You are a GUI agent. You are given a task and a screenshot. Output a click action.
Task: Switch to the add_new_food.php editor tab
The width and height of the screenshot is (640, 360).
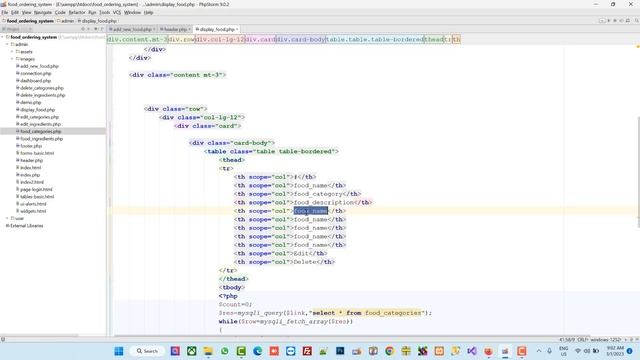click(x=131, y=29)
